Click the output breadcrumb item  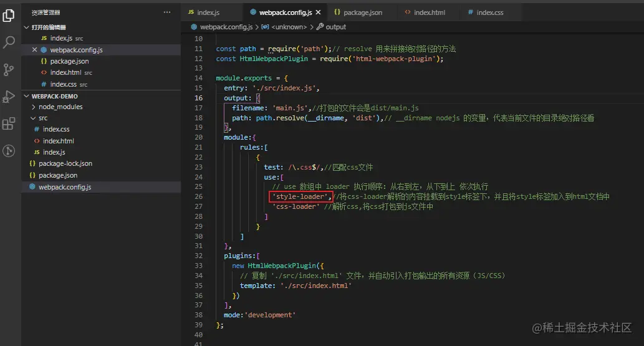click(335, 27)
